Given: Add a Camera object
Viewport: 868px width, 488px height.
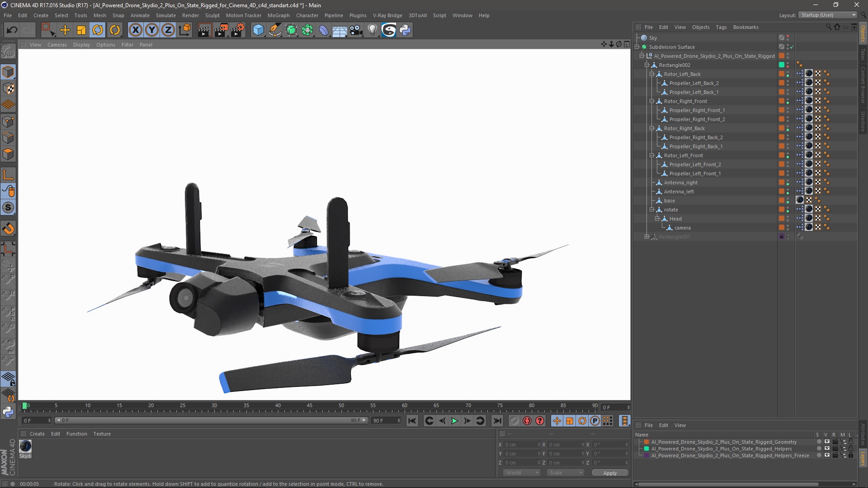Looking at the screenshot, I should pyautogui.click(x=356, y=30).
